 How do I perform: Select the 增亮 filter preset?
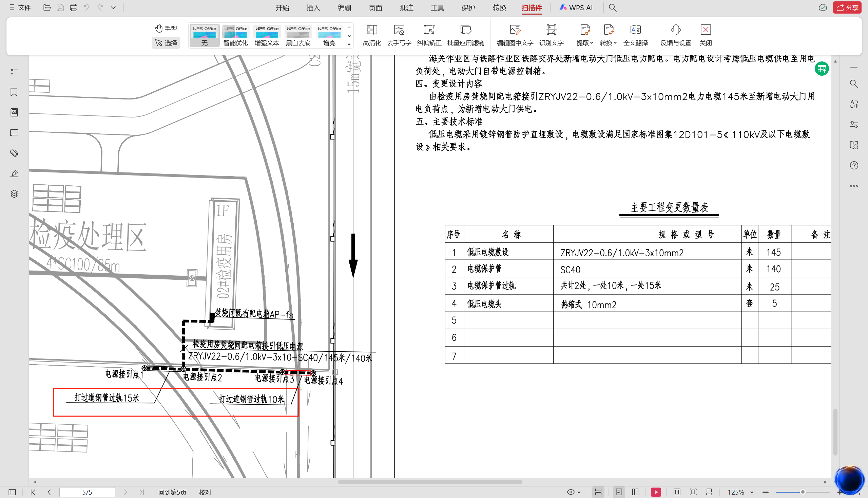tap(329, 36)
